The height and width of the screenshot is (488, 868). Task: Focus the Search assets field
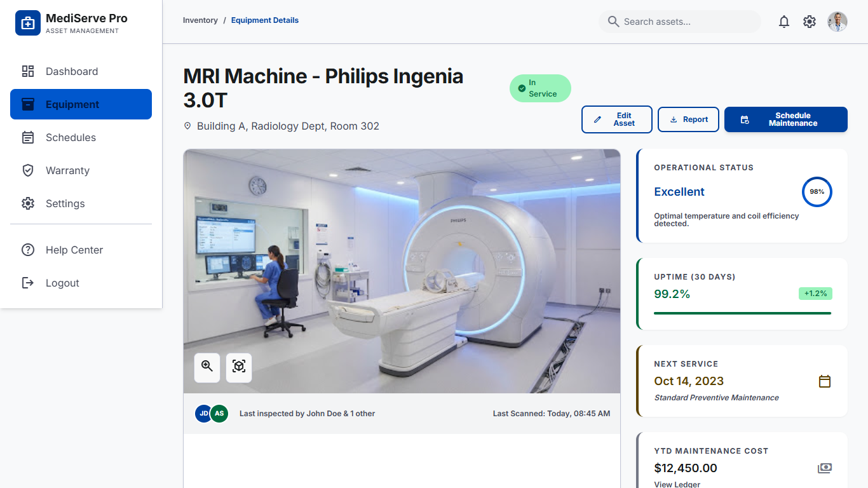point(680,22)
